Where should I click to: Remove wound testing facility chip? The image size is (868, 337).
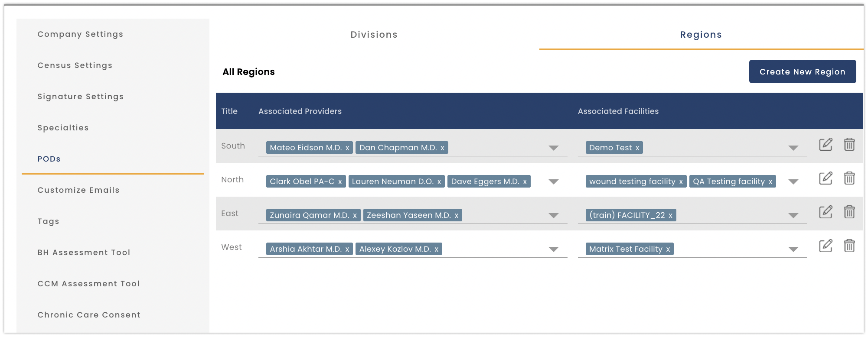[x=681, y=182]
